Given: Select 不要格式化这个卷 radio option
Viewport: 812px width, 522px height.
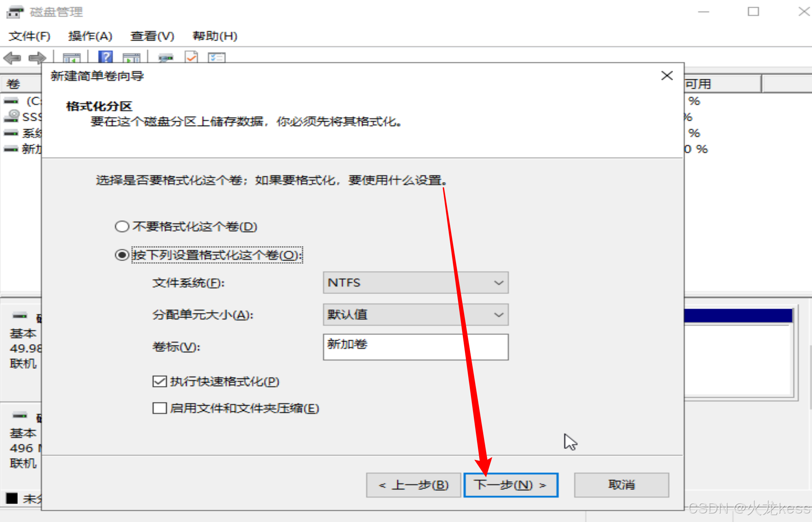Looking at the screenshot, I should pyautogui.click(x=122, y=226).
